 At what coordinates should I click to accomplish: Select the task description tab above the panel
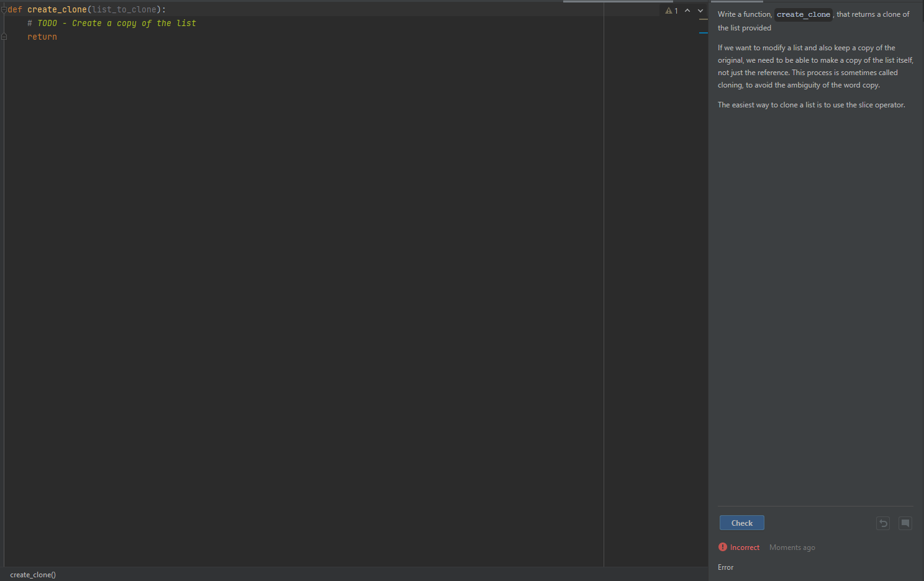click(738, 2)
